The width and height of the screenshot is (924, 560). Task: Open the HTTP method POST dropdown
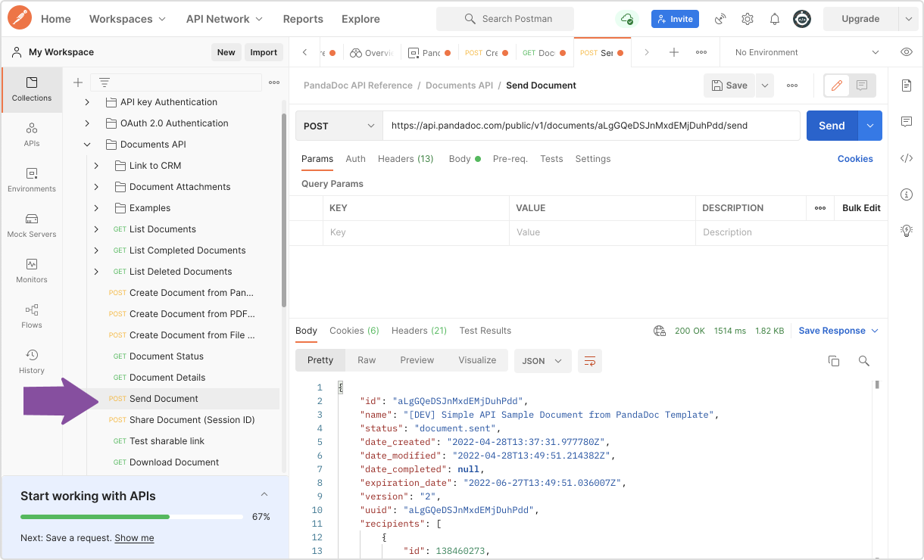(339, 126)
